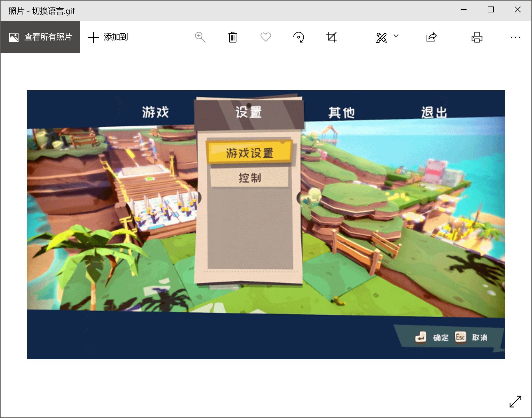Click the plus icon beside 添加到
Image resolution: width=532 pixels, height=418 pixels.
[x=93, y=37]
